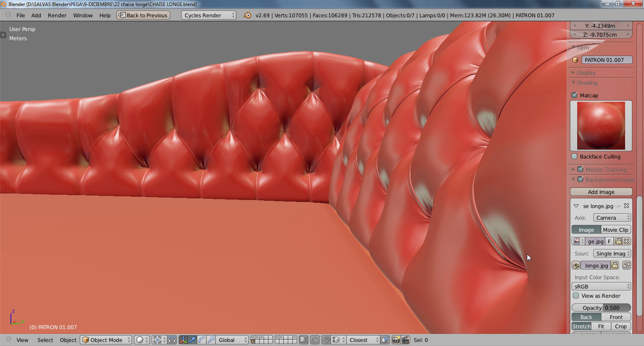Pack the image into blend file

point(576,266)
